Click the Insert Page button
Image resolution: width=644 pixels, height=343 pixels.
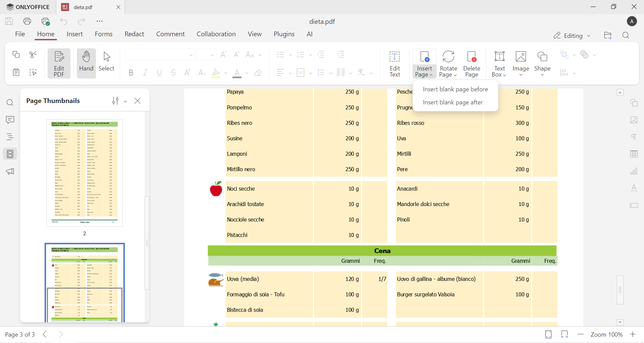coord(424,63)
